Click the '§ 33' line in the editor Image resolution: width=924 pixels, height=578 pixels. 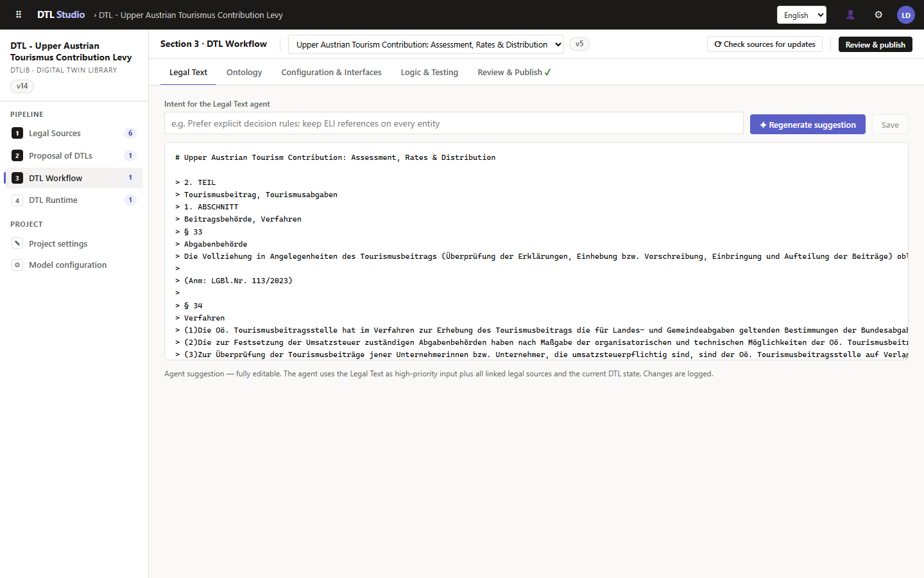pyautogui.click(x=193, y=232)
